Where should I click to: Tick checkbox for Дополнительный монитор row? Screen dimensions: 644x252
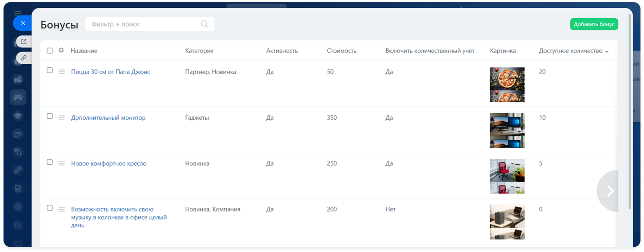point(50,116)
